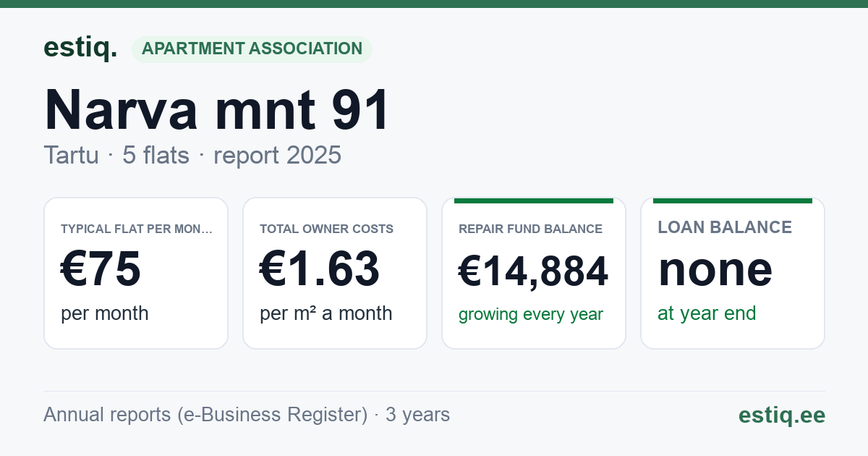The height and width of the screenshot is (456, 868).
Task: Click the 'growing every year' text
Action: (x=531, y=315)
